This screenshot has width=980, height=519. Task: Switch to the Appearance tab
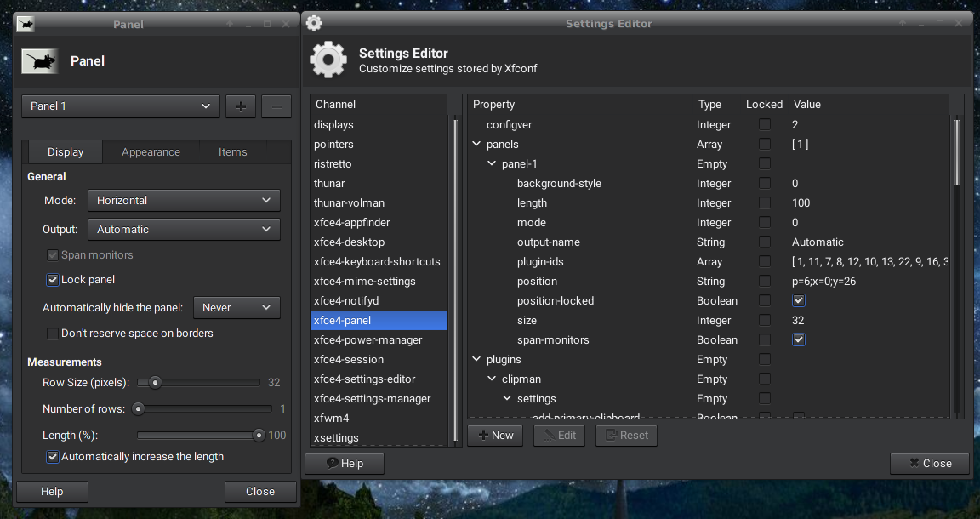tap(151, 152)
